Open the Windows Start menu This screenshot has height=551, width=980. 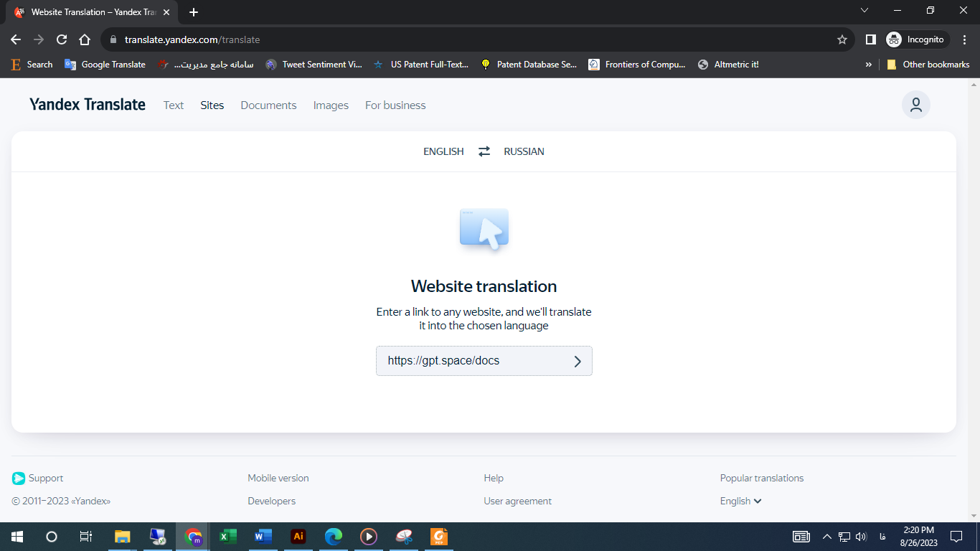tap(17, 537)
